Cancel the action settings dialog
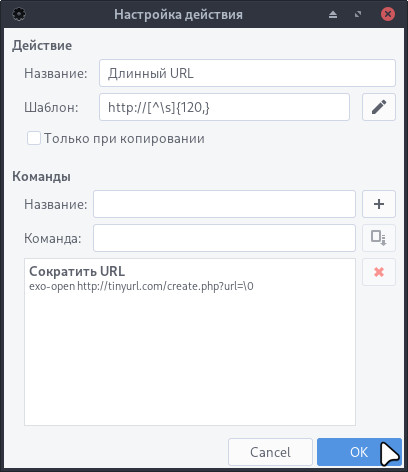The width and height of the screenshot is (408, 472). pyautogui.click(x=270, y=452)
